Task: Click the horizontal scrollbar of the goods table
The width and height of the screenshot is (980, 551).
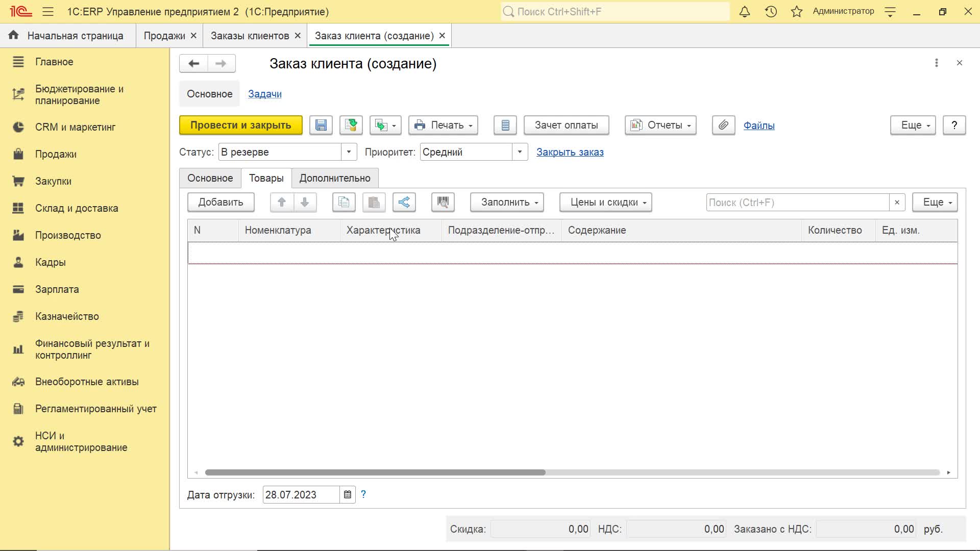Action: coord(375,472)
